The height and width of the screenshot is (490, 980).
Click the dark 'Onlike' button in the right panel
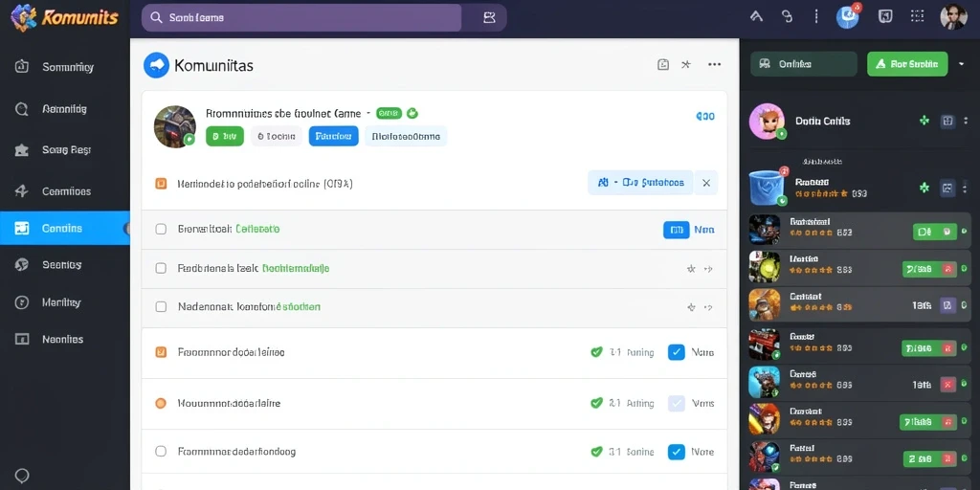[x=804, y=64]
